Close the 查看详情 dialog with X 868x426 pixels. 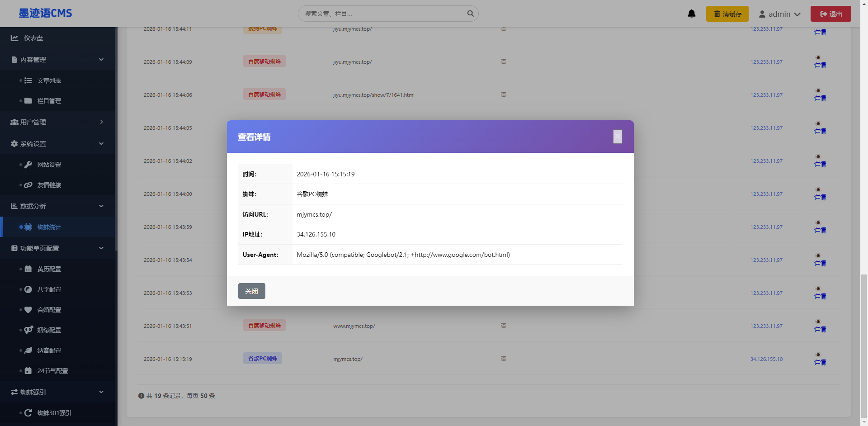point(618,137)
